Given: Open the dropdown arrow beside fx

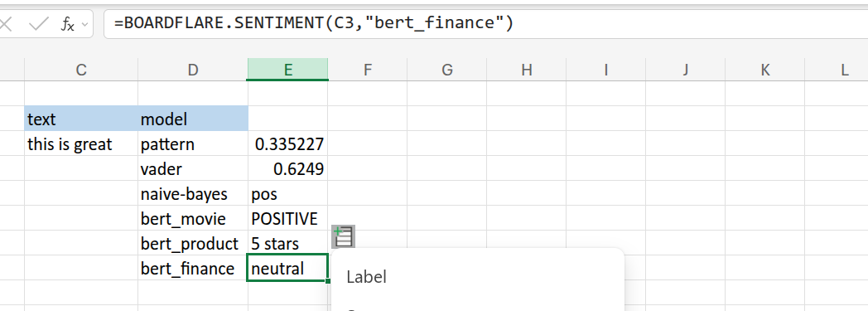Looking at the screenshot, I should (x=84, y=24).
